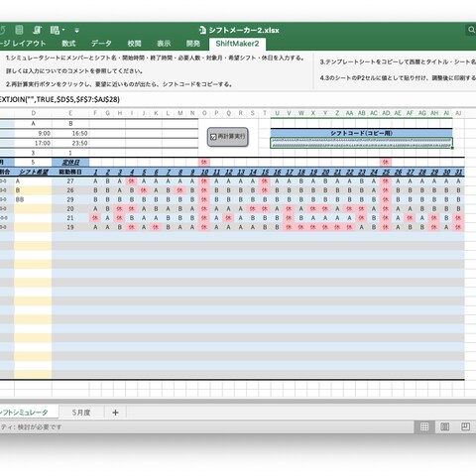476x476 pixels.
Task: Click the required staff cell showing 3
Action: tap(33, 153)
